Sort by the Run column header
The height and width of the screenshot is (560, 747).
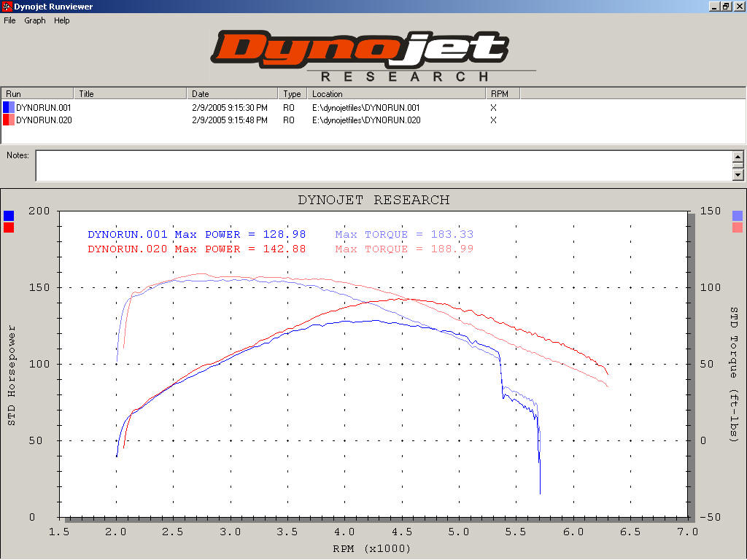(x=37, y=93)
